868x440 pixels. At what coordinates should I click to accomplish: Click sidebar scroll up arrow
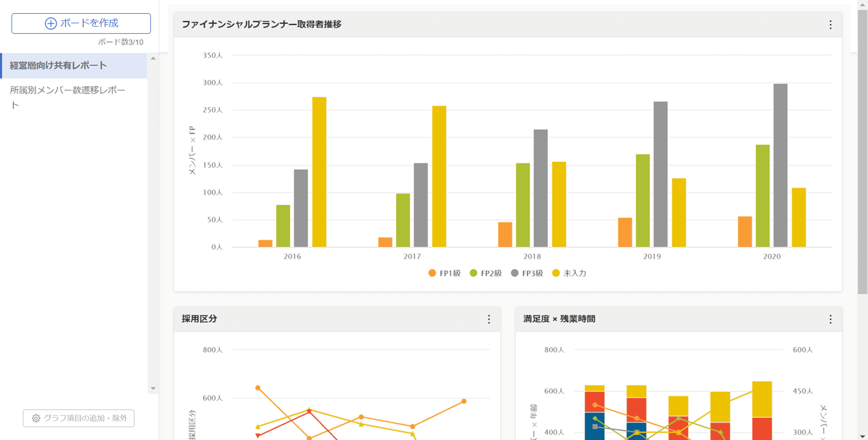pos(153,58)
